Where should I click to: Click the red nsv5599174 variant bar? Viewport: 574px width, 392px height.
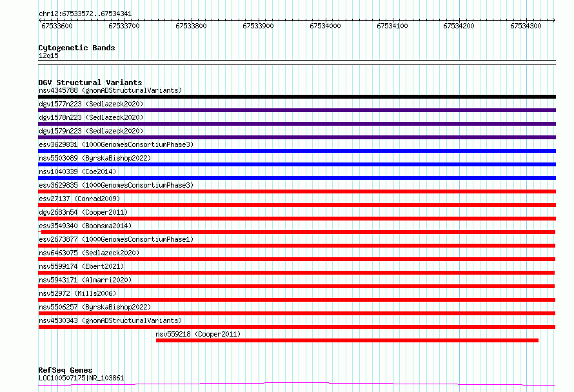click(297, 273)
